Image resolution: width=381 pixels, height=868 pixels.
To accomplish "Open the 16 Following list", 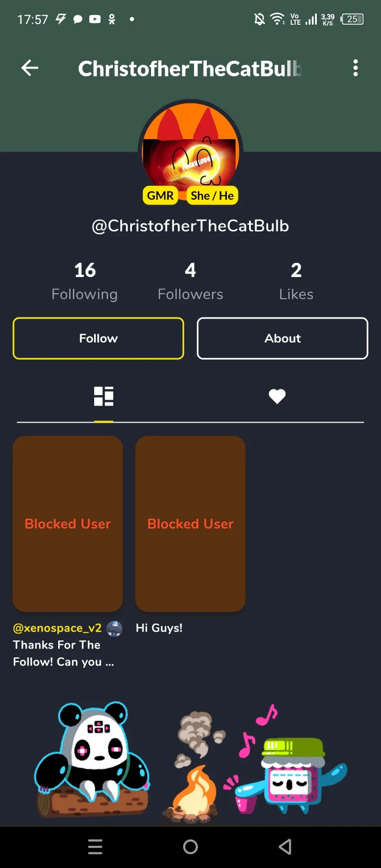I will click(x=85, y=281).
